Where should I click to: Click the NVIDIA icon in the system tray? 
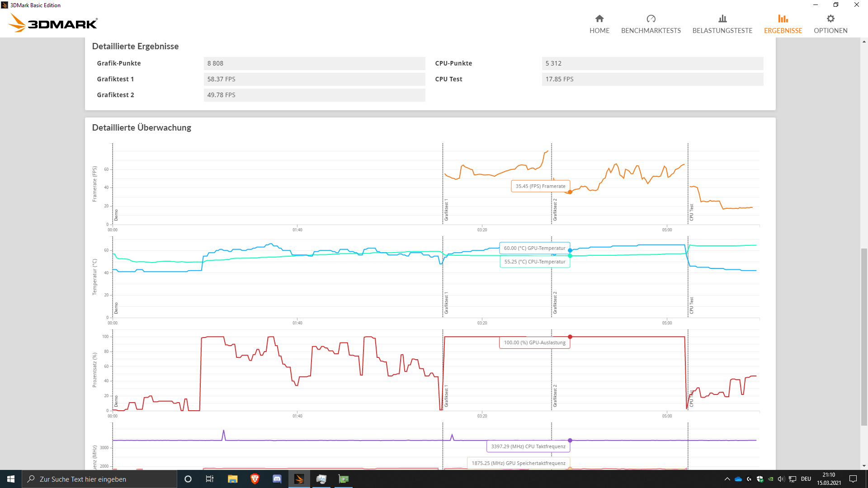(770, 479)
